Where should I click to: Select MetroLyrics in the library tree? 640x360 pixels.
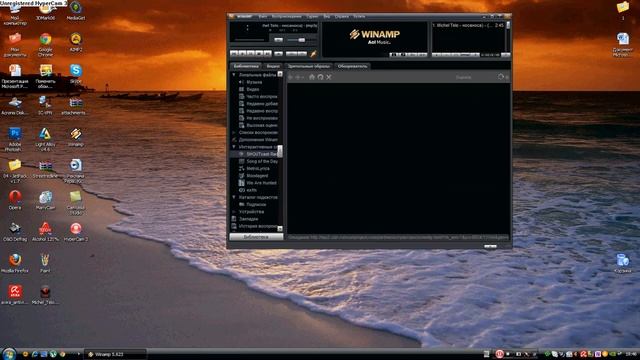(258, 168)
